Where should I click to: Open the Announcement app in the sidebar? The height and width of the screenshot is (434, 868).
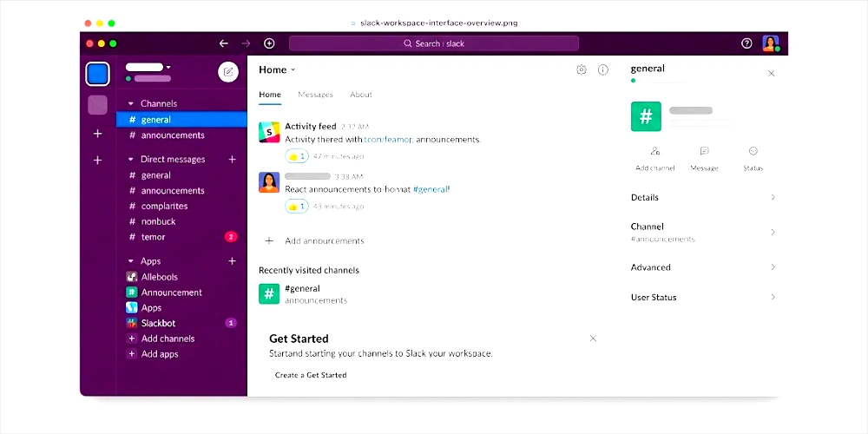tap(164, 293)
